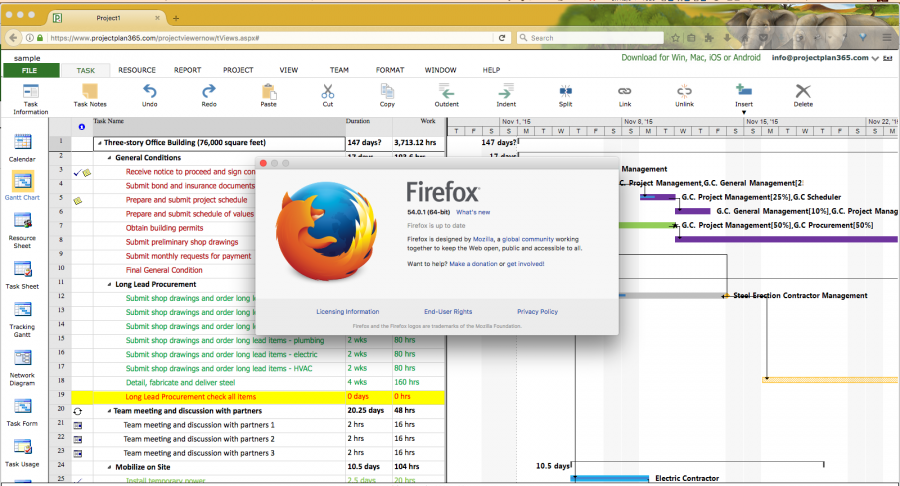This screenshot has height=486, width=900.
Task: Open global community link
Action: pyautogui.click(x=528, y=239)
